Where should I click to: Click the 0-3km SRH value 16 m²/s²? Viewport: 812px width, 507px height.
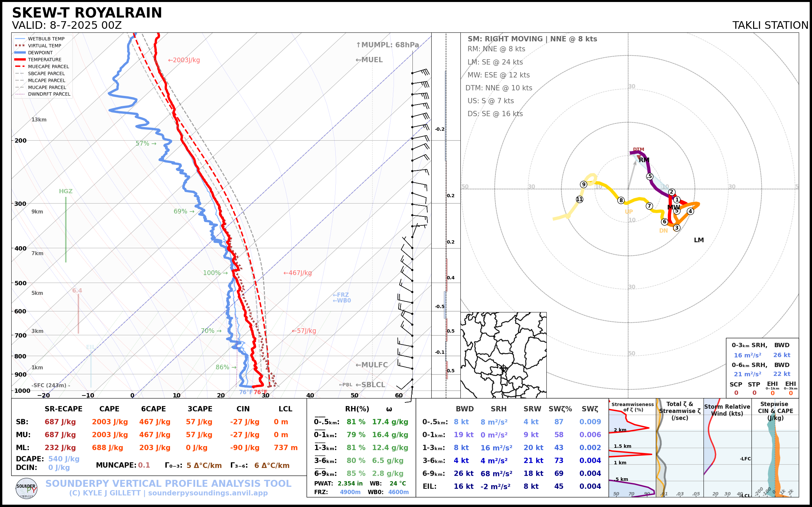747,355
